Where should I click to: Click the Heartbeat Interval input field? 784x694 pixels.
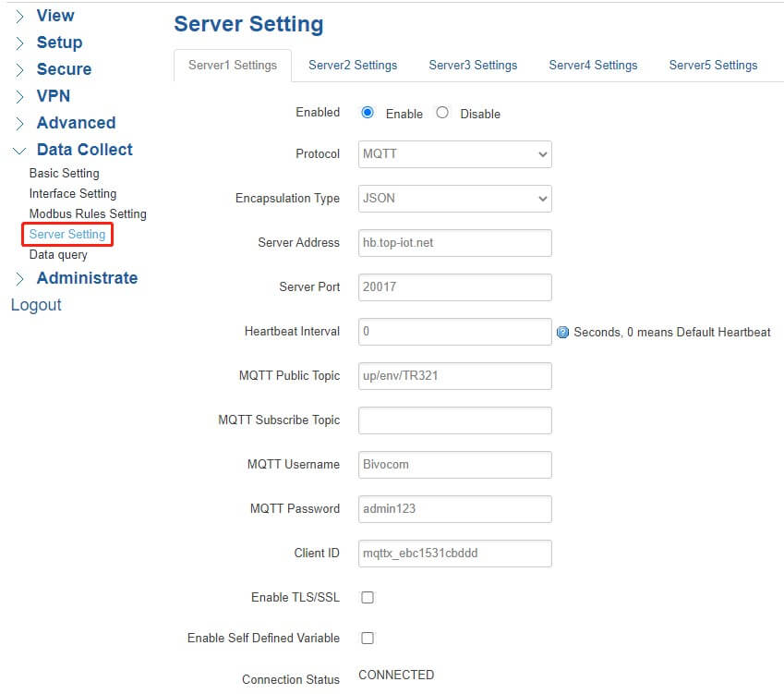[x=455, y=332]
